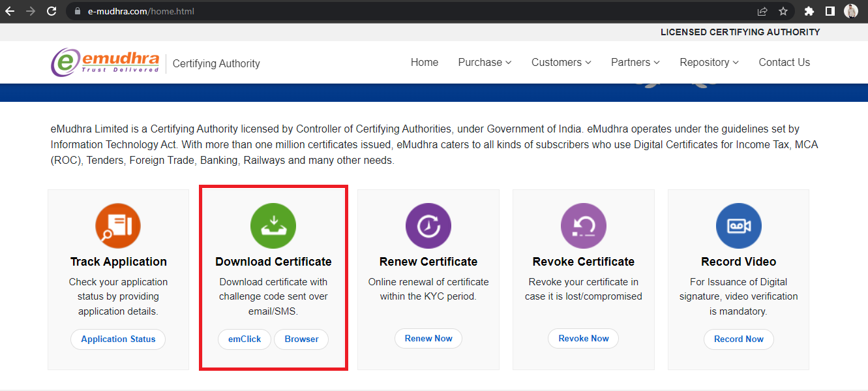Click the padlock icon in the address bar
Screen dimensions: 868x391
(x=76, y=10)
